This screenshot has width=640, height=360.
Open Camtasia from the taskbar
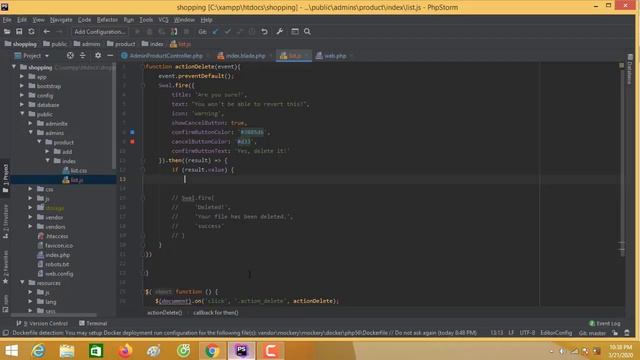[271, 351]
